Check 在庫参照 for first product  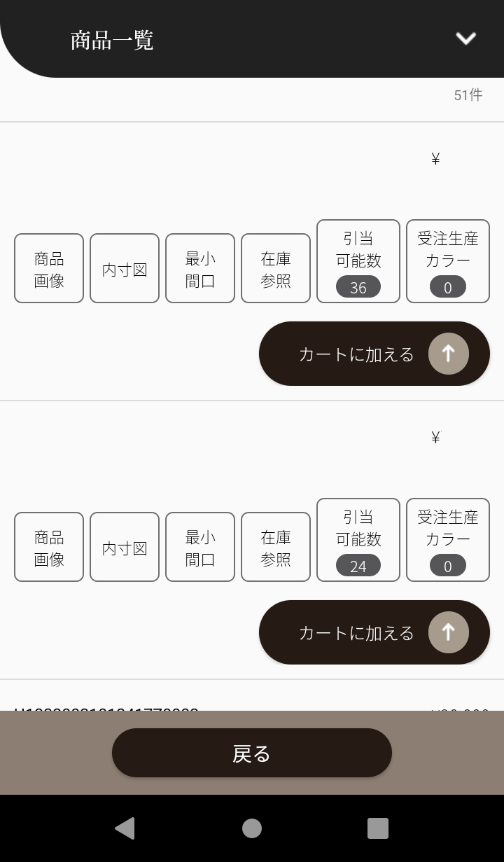click(276, 268)
